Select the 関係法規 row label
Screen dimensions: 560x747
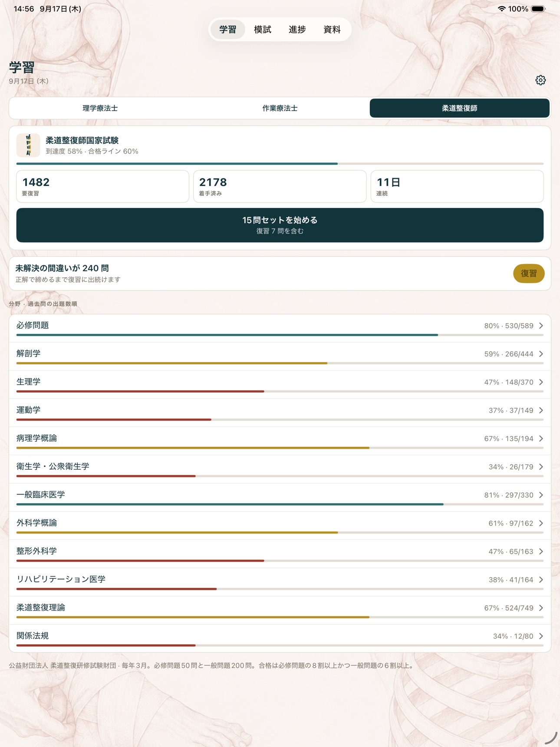33,636
